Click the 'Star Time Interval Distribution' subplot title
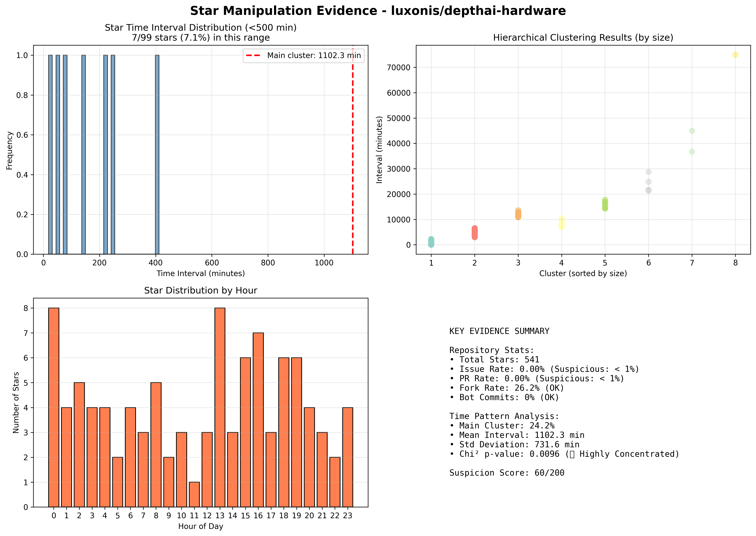The image size is (756, 536). pos(201,32)
